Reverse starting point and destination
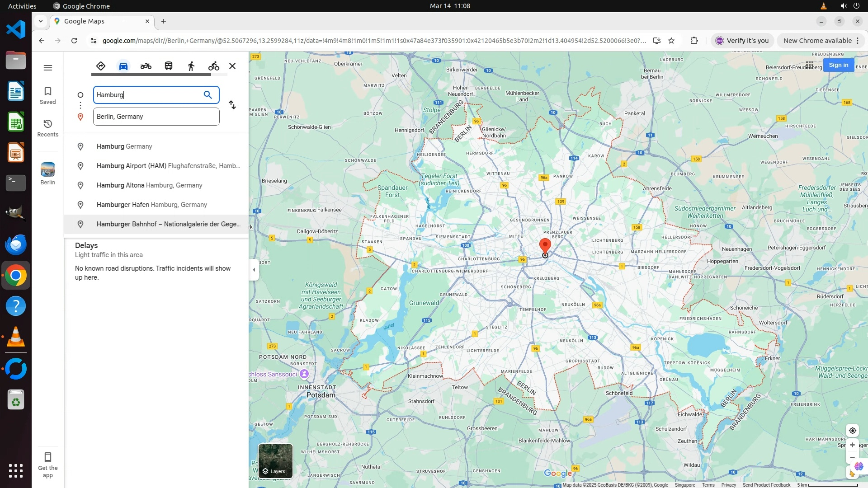 232,105
